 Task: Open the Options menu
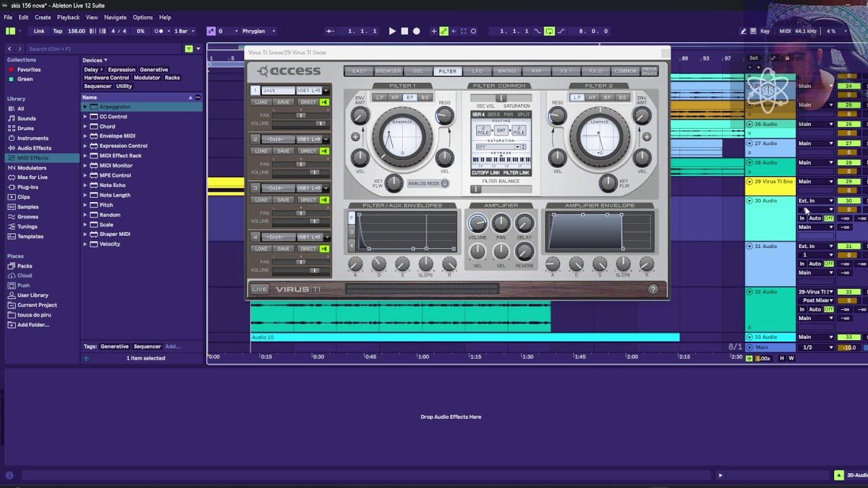coord(142,17)
